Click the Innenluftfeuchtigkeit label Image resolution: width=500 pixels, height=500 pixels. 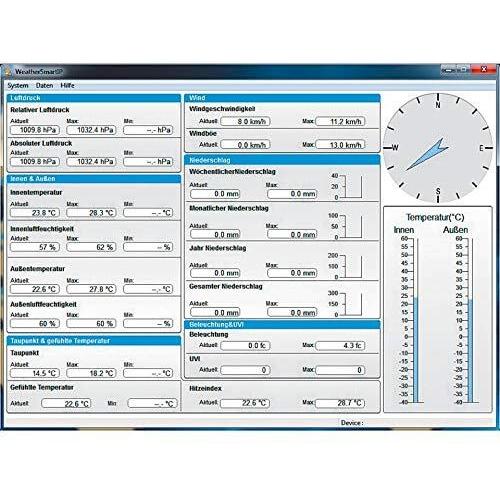pyautogui.click(x=42, y=229)
